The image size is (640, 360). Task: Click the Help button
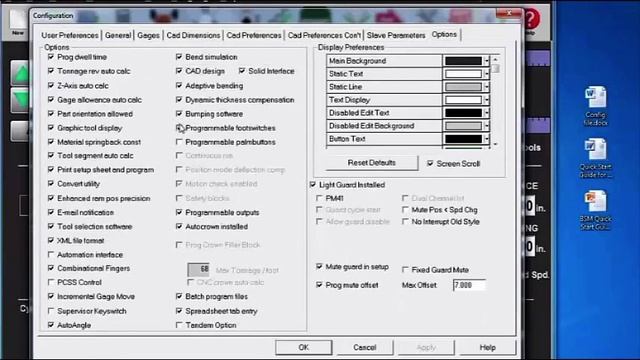click(487, 347)
